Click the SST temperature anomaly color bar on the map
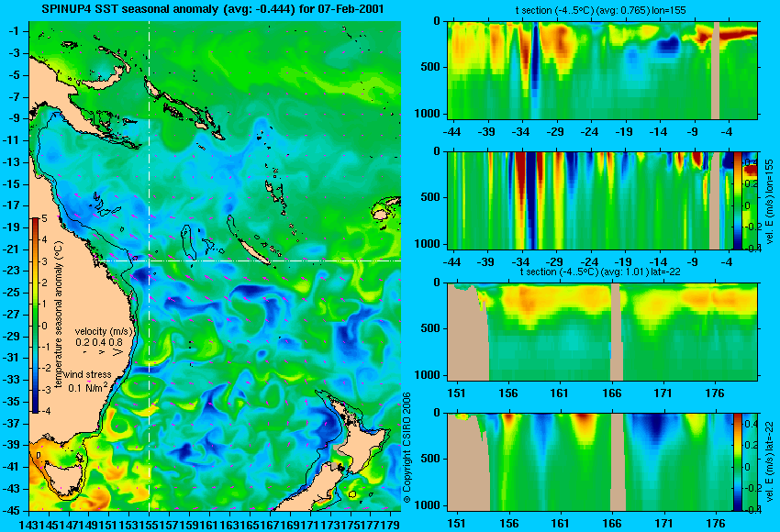The image size is (780, 532). 35,316
